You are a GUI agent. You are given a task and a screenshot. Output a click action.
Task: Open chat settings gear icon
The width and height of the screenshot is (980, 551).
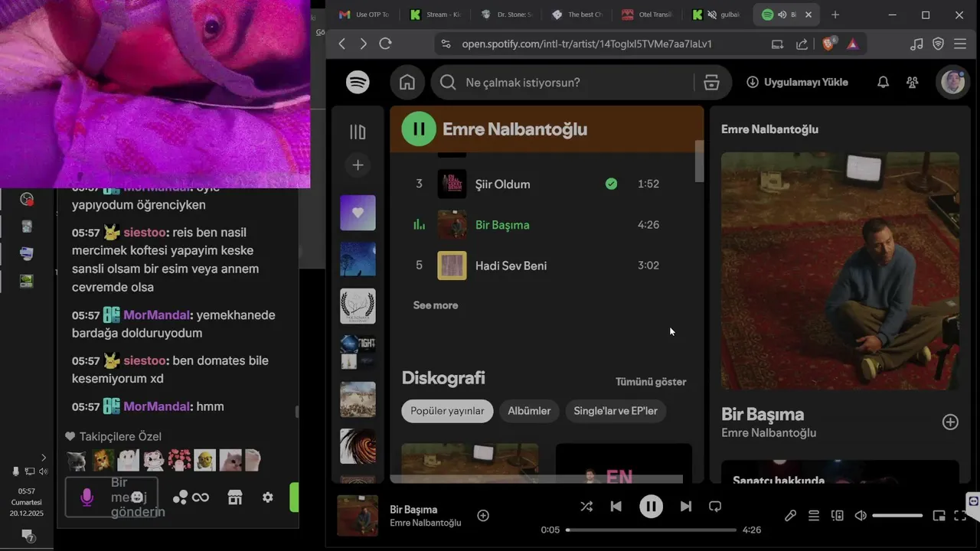click(x=267, y=497)
